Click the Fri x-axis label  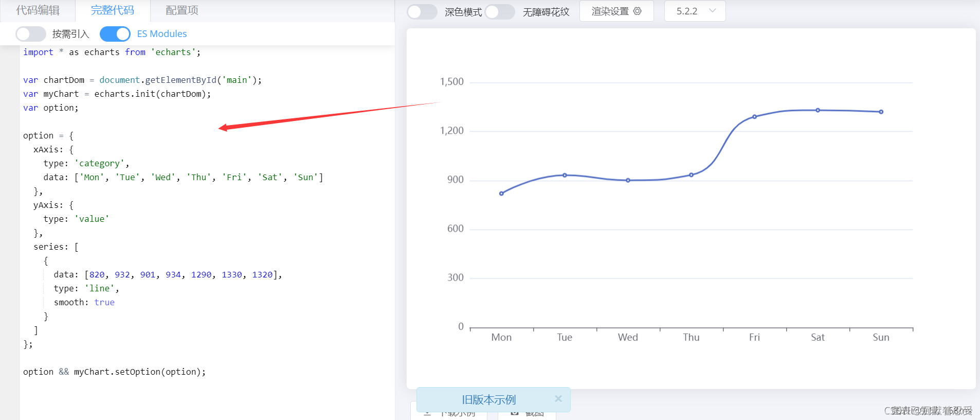[x=754, y=337]
